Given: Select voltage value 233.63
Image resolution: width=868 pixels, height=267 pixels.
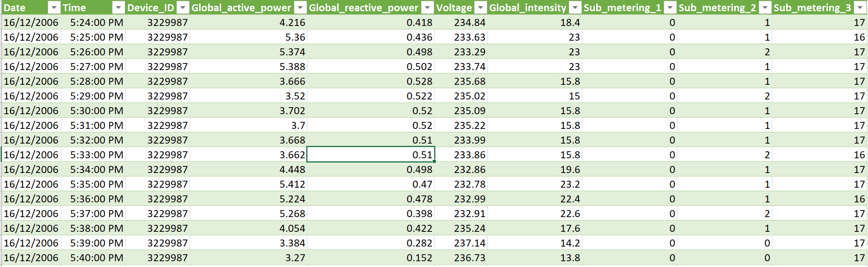Looking at the screenshot, I should pos(461,37).
